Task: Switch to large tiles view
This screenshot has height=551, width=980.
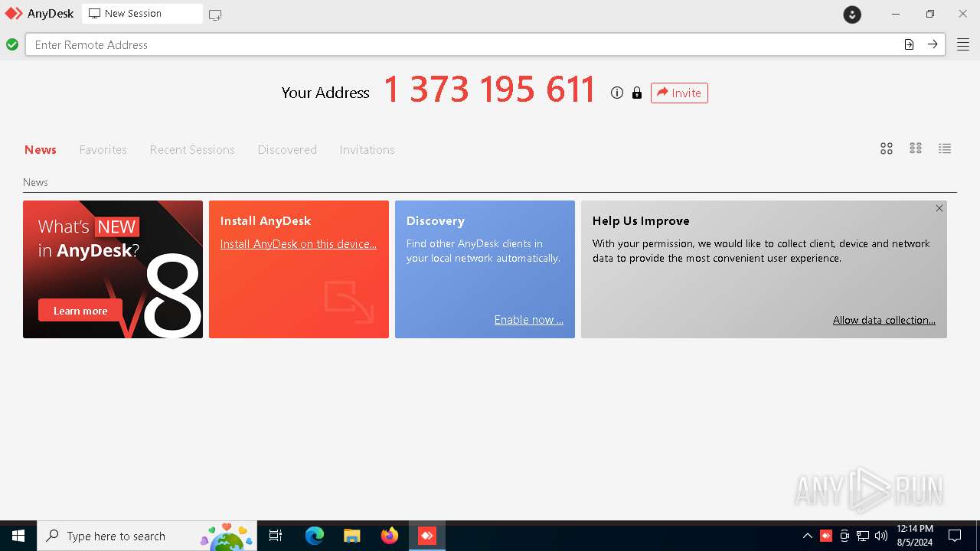Action: point(887,148)
